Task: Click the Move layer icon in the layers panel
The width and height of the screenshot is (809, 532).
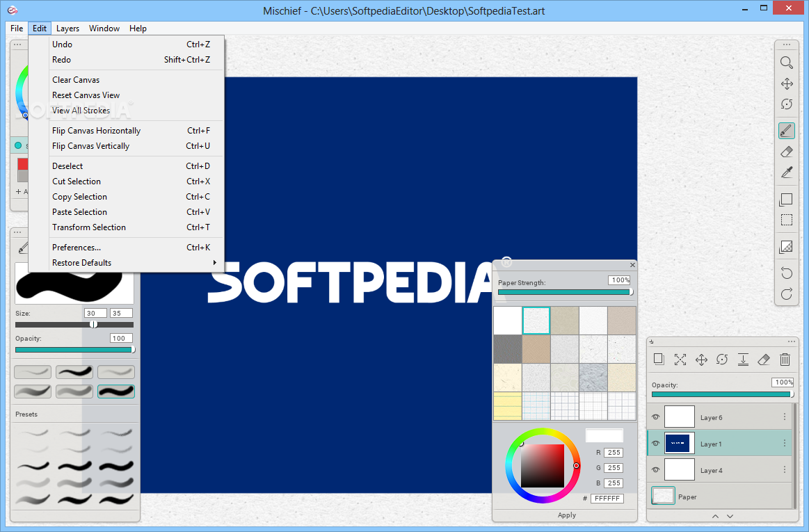Action: coord(701,359)
